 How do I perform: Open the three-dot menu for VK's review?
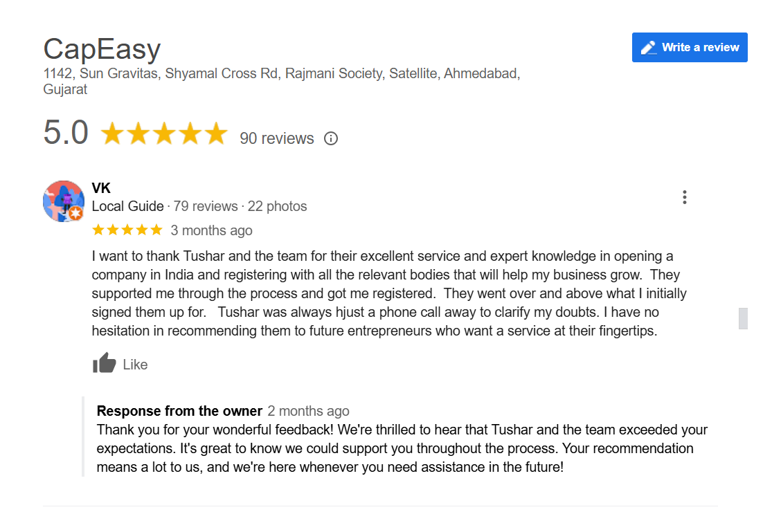[x=684, y=197]
